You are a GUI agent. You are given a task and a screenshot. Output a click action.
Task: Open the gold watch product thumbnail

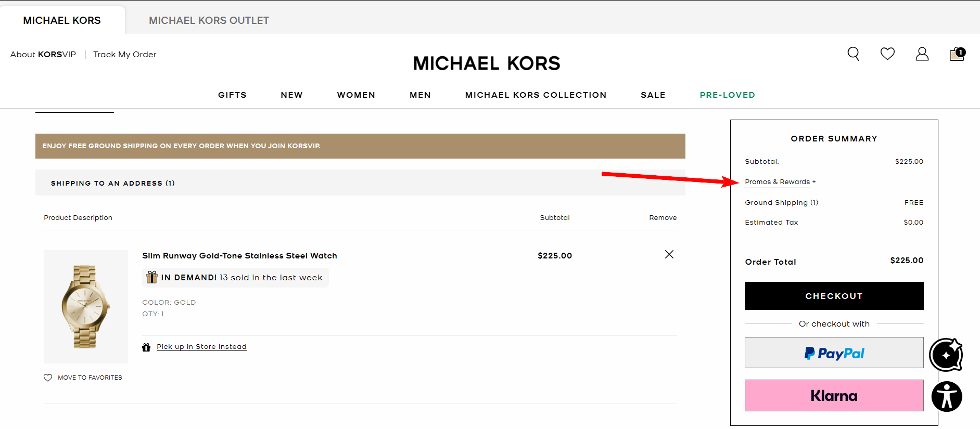86,306
